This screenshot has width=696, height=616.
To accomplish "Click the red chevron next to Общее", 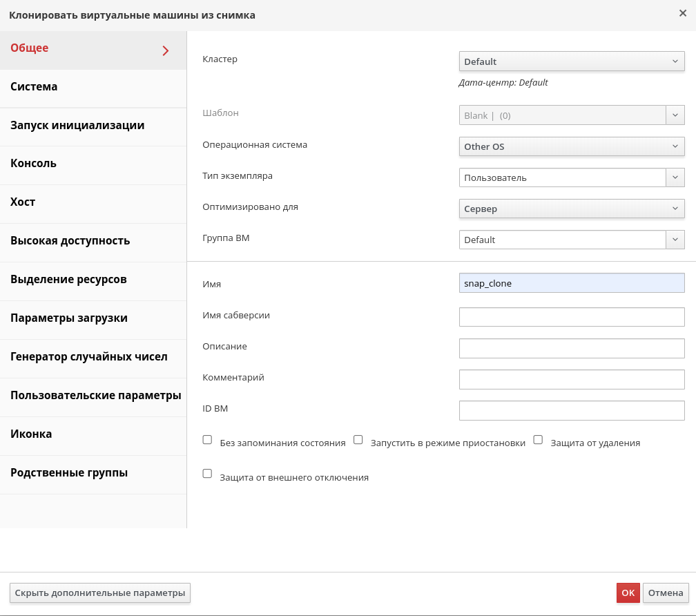I will pos(166,50).
